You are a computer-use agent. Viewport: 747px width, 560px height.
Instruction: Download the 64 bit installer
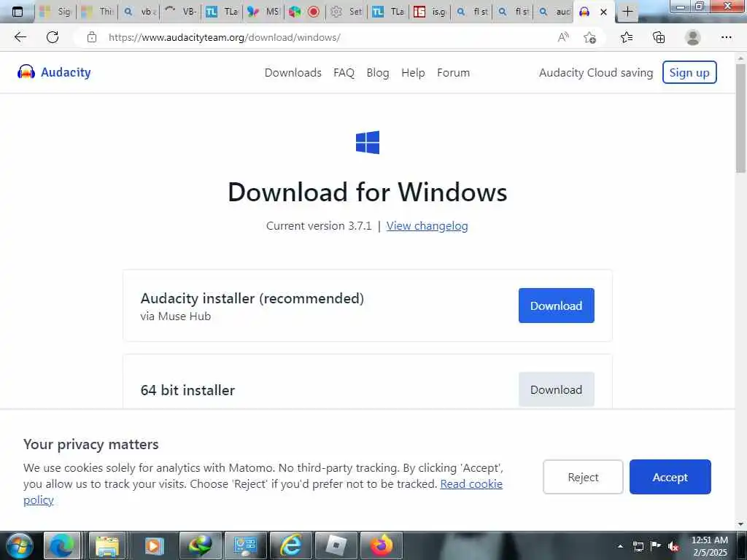557,389
